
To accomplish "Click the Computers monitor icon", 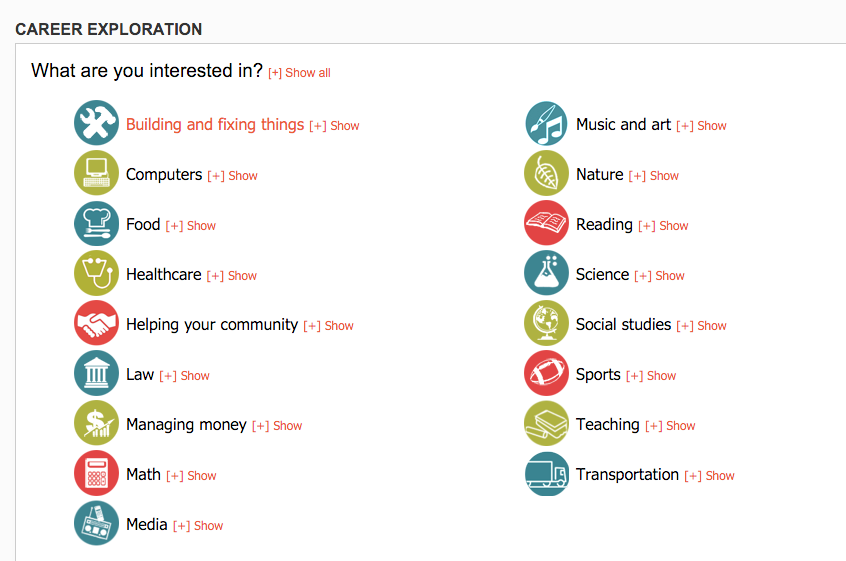I will [x=96, y=173].
